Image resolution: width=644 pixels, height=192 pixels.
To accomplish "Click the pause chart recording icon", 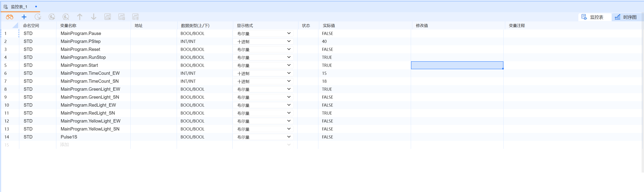I will [x=121, y=17].
